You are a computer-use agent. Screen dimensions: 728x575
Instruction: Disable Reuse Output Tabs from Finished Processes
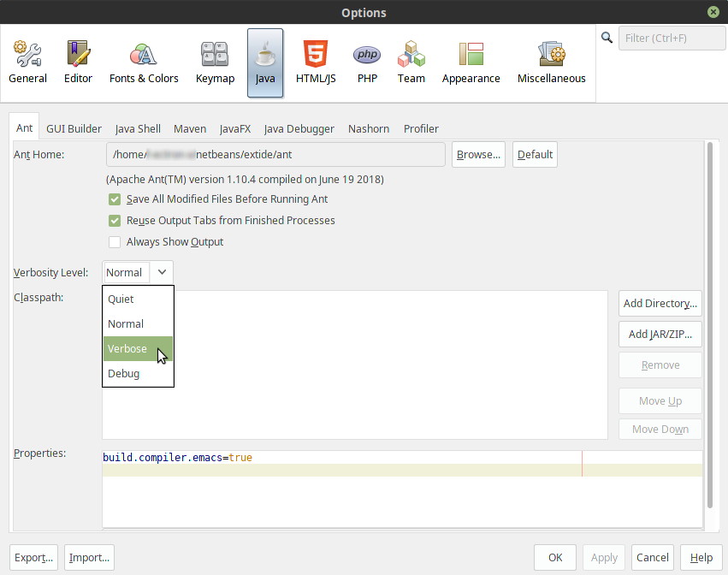115,221
